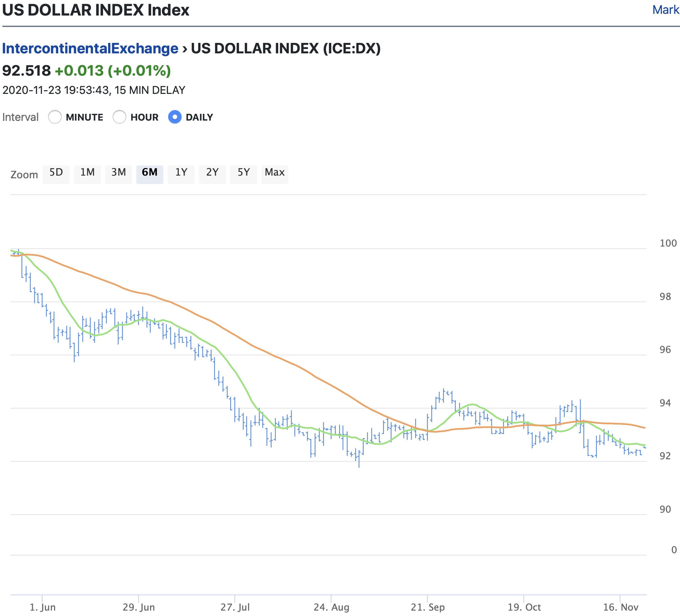Select the HOUR interval radio button
Screen dimensions: 680x616
pos(119,117)
